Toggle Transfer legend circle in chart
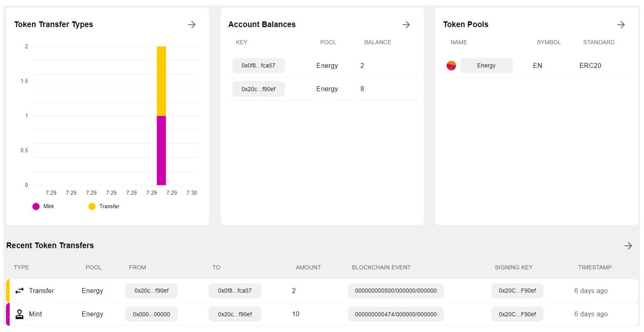The width and height of the screenshot is (644, 332). point(92,207)
